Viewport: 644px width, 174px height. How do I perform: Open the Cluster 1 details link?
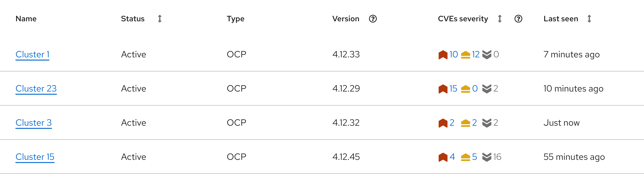tap(32, 54)
